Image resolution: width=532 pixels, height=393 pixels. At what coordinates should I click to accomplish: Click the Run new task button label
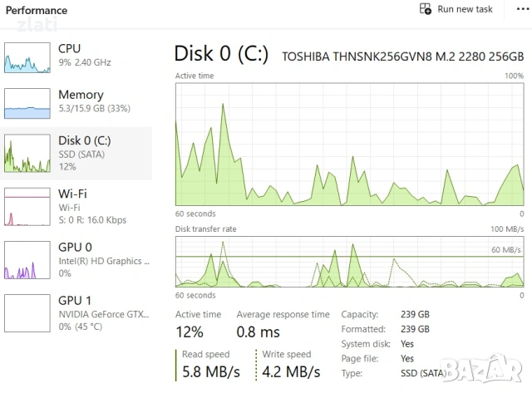pos(465,9)
